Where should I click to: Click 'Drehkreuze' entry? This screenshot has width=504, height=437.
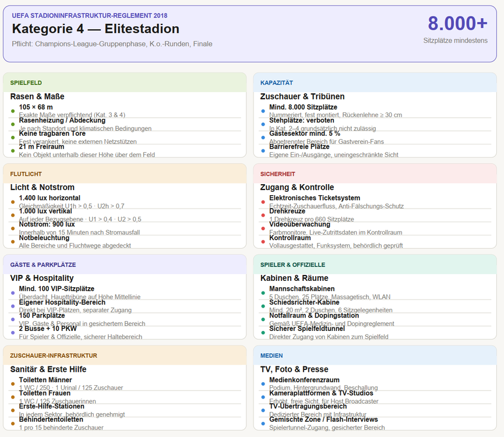pos(287,211)
